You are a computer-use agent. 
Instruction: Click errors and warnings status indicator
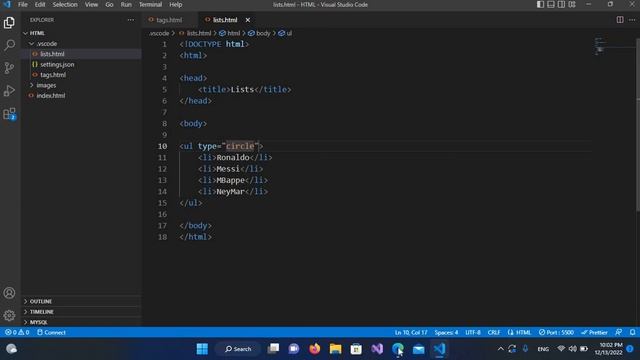coord(17,332)
